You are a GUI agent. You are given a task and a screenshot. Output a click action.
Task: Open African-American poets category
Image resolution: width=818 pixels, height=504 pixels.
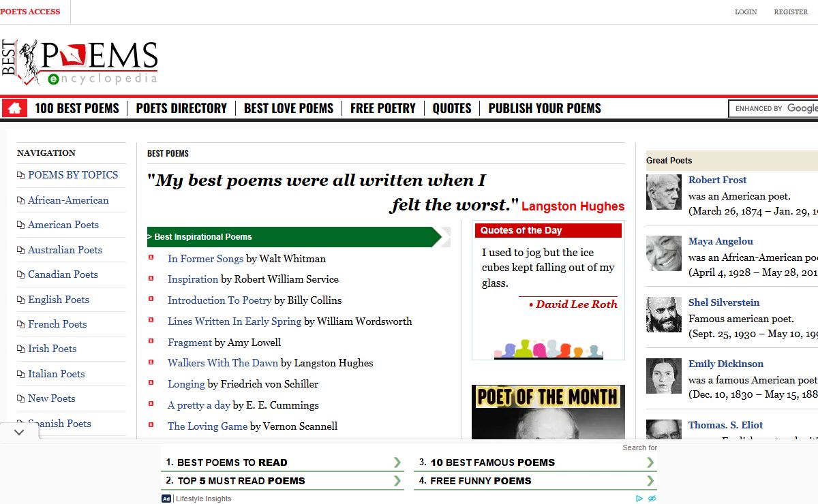[68, 200]
